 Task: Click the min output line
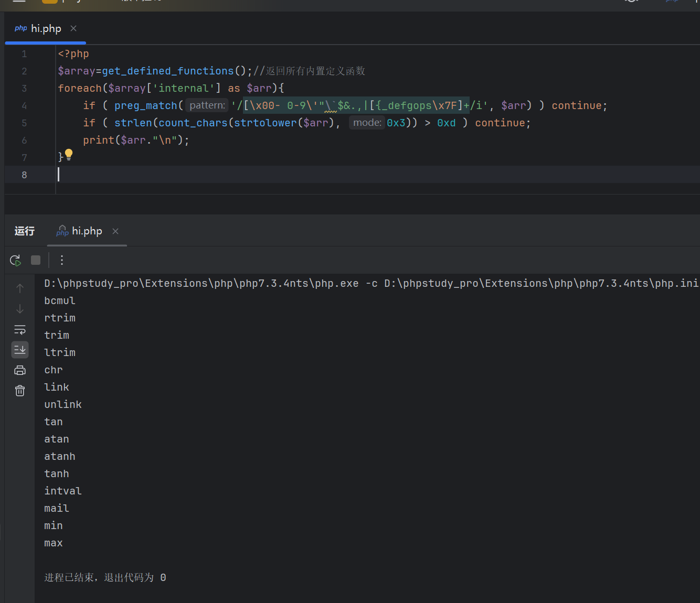tap(54, 526)
